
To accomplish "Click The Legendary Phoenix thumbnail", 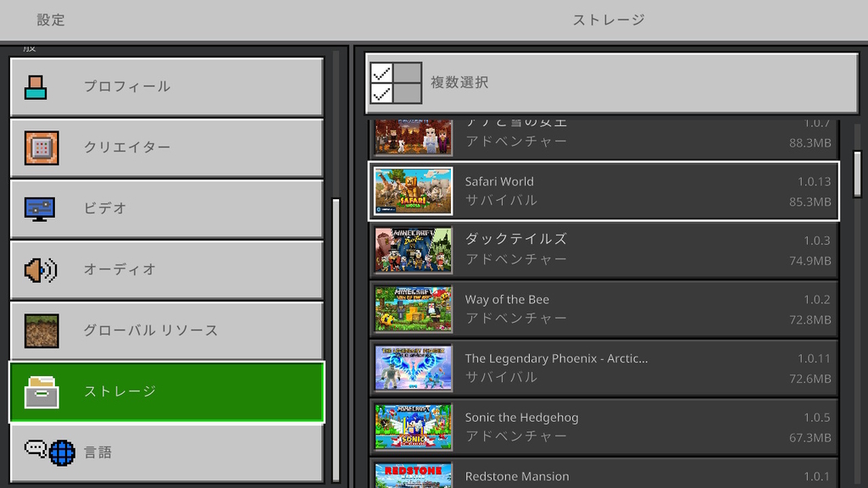I will click(413, 368).
